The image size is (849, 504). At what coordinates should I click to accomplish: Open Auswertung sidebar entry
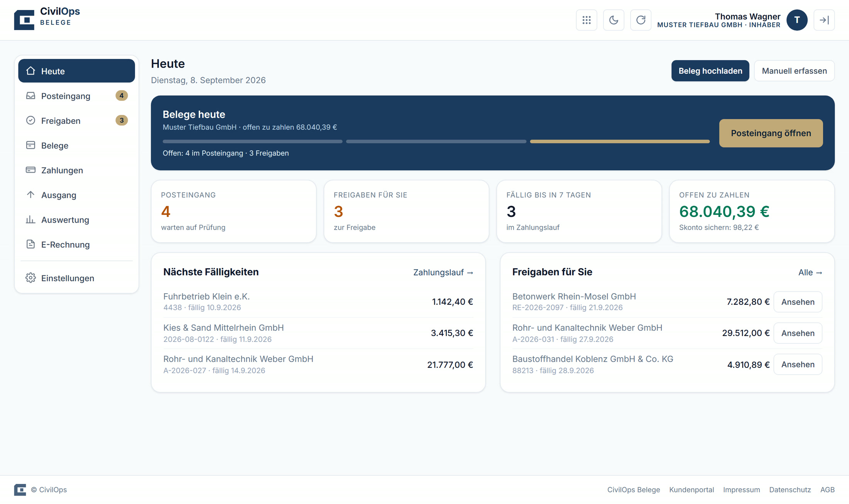[x=76, y=220]
